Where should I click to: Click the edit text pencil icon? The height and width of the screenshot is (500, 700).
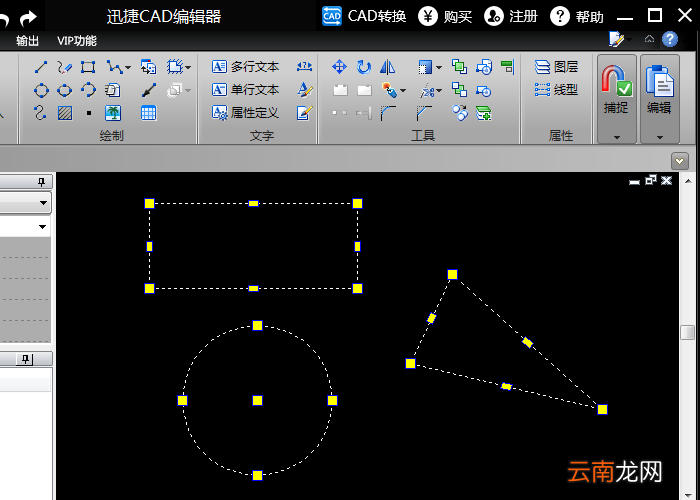(304, 113)
